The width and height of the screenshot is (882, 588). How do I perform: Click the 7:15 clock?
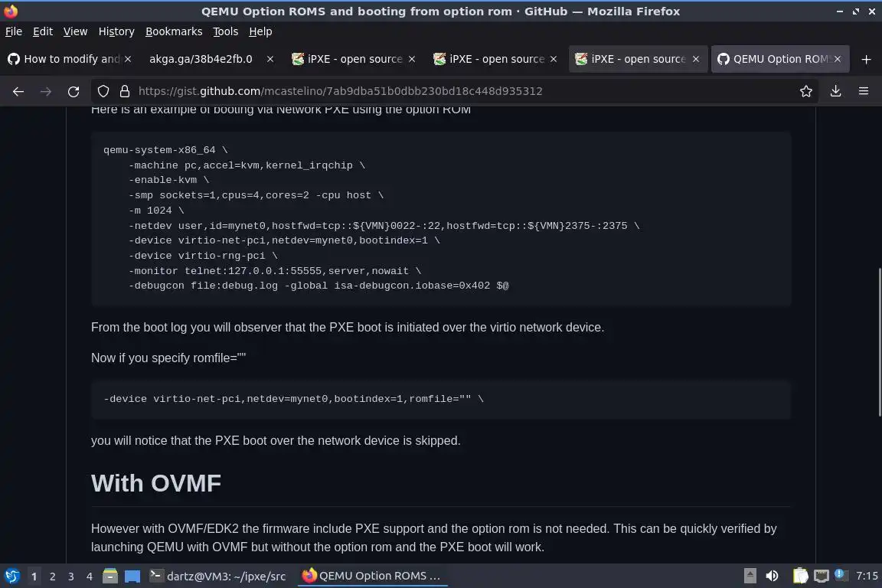coord(867,576)
